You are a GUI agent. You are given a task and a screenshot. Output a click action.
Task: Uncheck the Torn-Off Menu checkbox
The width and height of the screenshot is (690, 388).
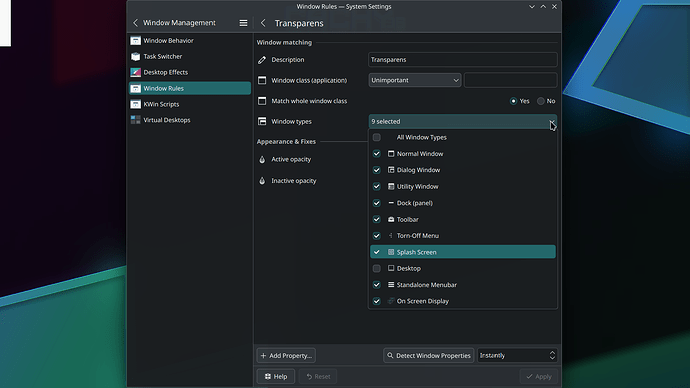377,236
